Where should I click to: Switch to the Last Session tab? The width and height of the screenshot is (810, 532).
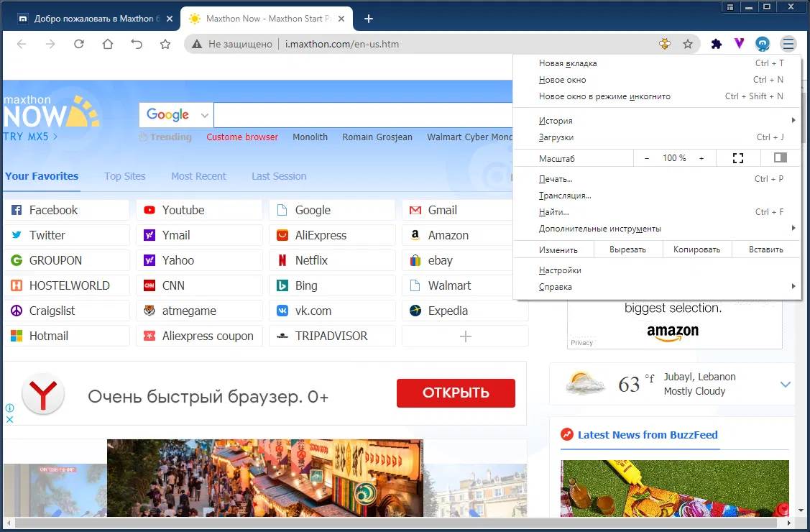[x=279, y=176]
